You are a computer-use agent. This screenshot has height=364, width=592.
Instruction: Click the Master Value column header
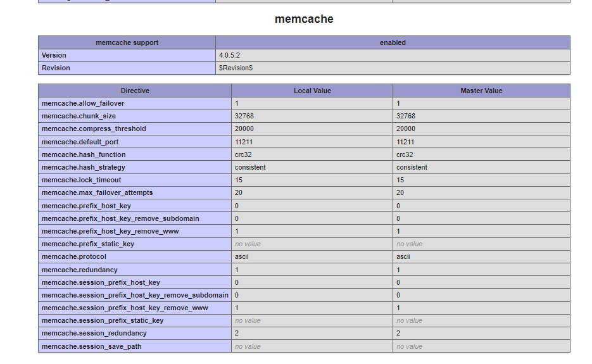tap(481, 91)
